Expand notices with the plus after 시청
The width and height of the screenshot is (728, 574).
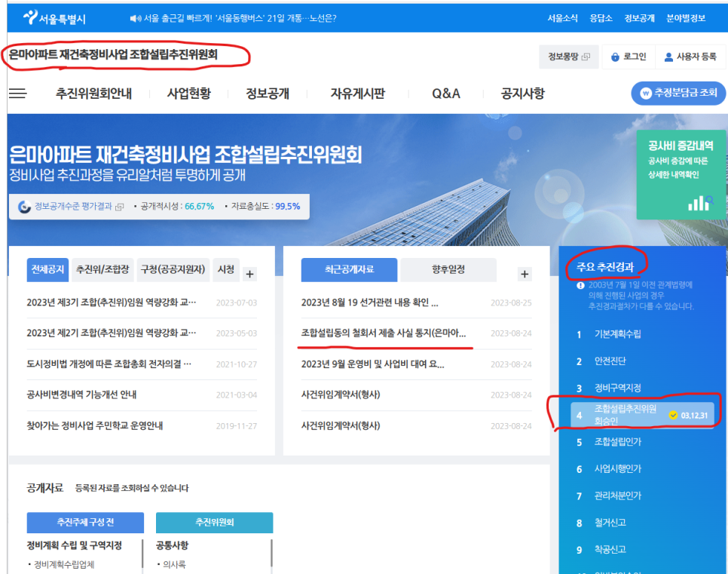pyautogui.click(x=249, y=274)
